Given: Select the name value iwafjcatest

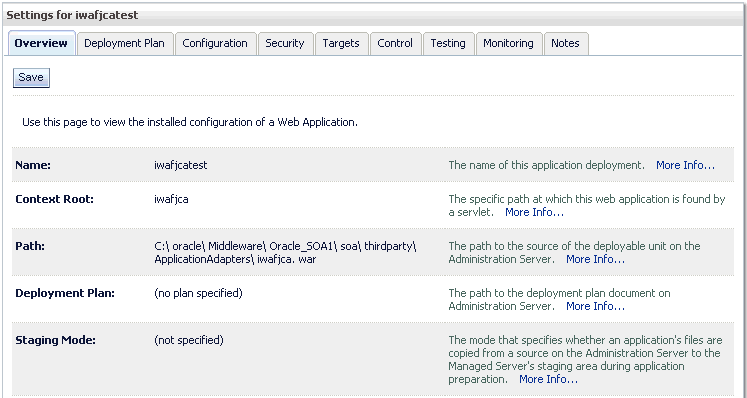Looking at the screenshot, I should click(x=181, y=165).
